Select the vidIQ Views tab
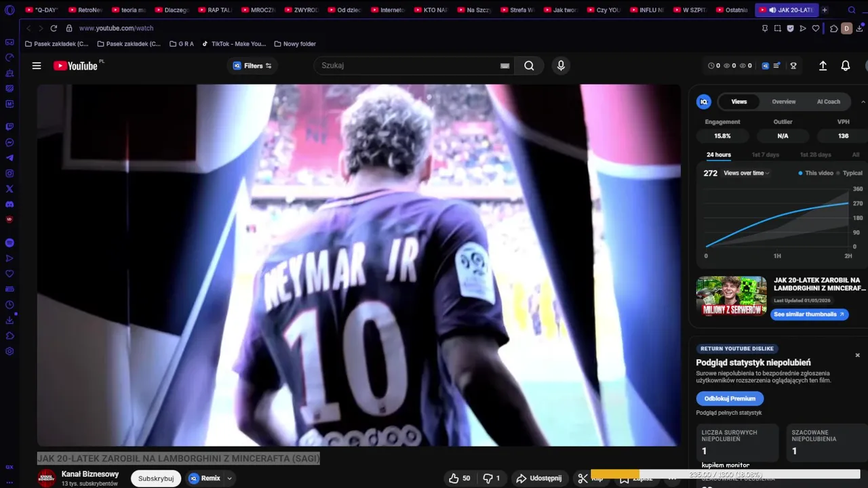 [x=739, y=102]
